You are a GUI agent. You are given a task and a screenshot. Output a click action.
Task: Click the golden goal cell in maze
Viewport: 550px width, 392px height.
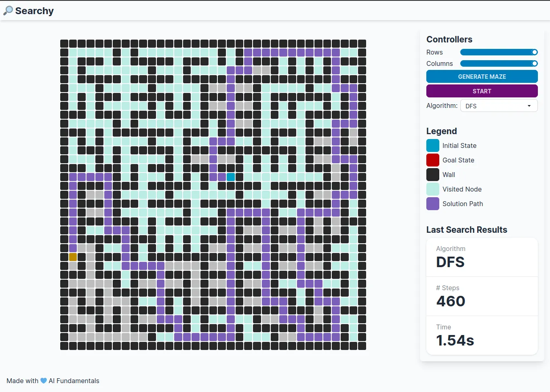point(73,257)
